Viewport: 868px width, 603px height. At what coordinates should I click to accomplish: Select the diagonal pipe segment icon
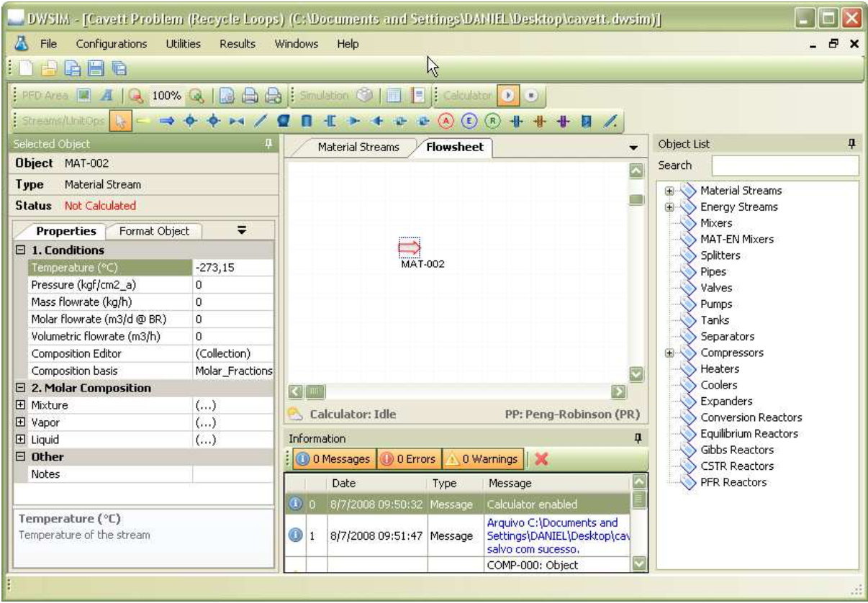[260, 119]
